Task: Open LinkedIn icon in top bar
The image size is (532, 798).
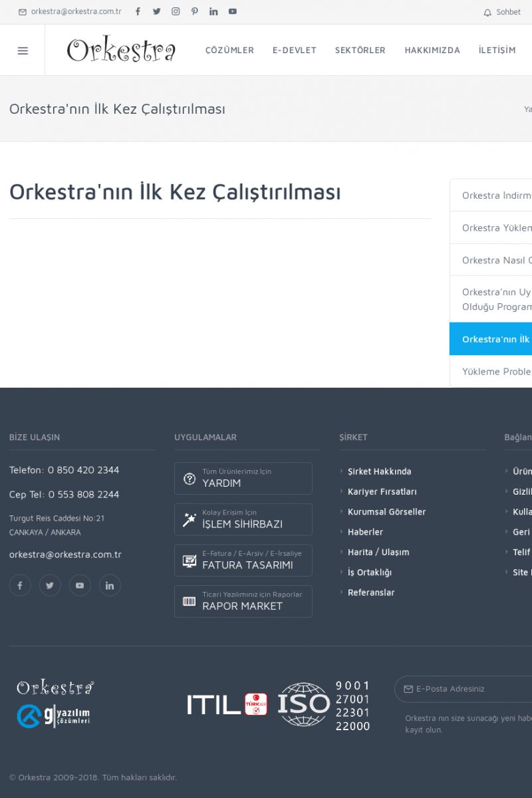Action: pyautogui.click(x=213, y=11)
